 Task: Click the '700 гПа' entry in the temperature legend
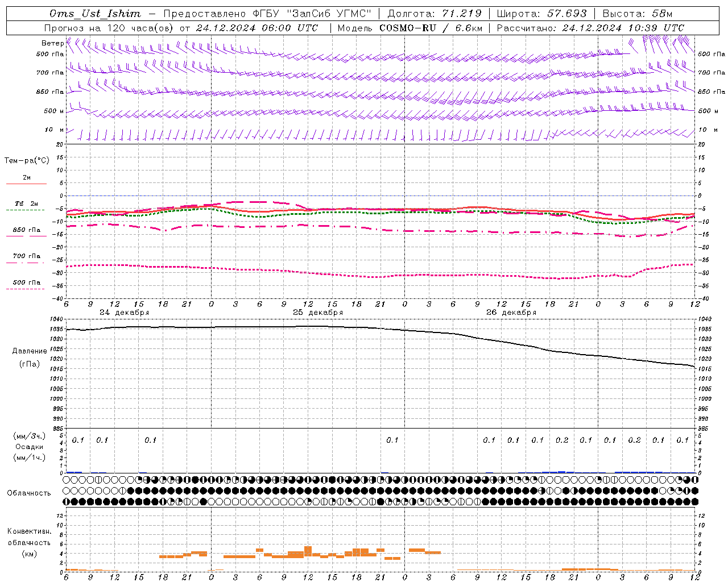pos(27,256)
